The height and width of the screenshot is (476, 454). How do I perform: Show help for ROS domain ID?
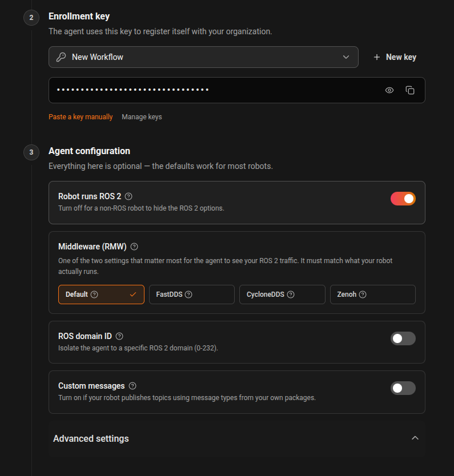(119, 336)
